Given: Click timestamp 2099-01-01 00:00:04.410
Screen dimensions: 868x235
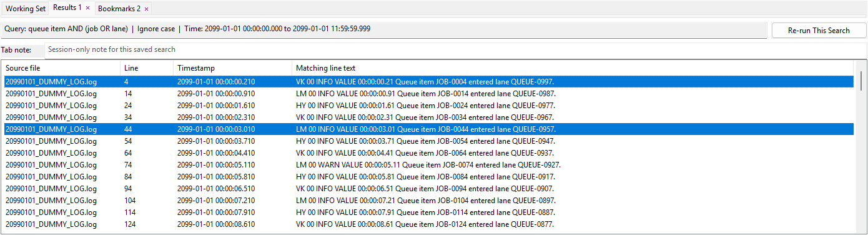Looking at the screenshot, I should (216, 153).
